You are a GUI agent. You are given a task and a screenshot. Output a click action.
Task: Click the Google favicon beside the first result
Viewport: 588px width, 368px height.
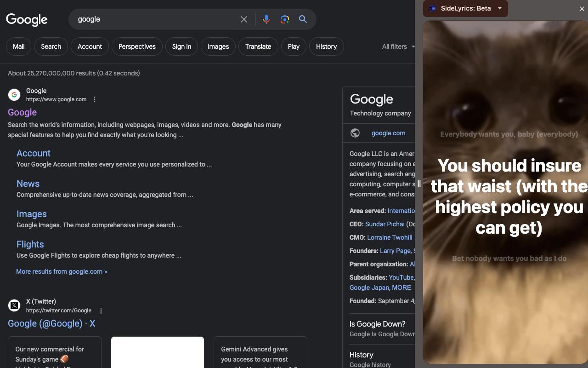14,95
